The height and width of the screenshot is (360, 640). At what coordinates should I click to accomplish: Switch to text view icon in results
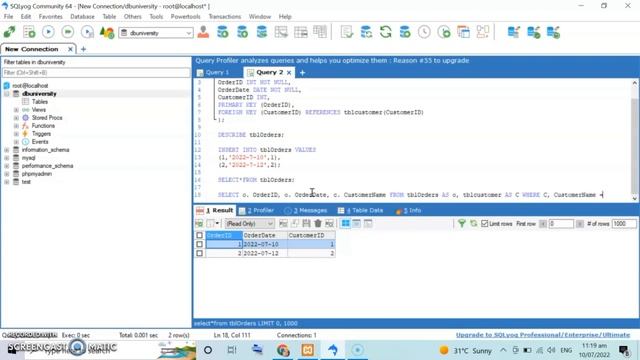coord(368,223)
